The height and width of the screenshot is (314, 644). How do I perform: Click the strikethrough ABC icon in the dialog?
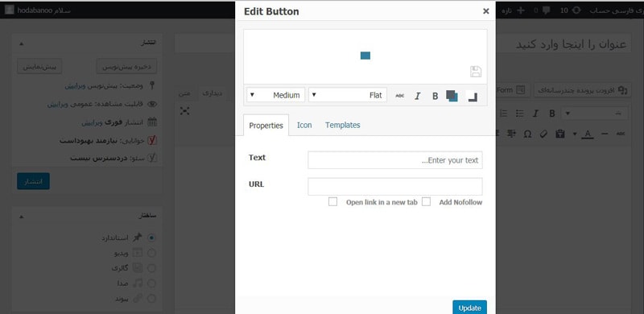pos(399,96)
